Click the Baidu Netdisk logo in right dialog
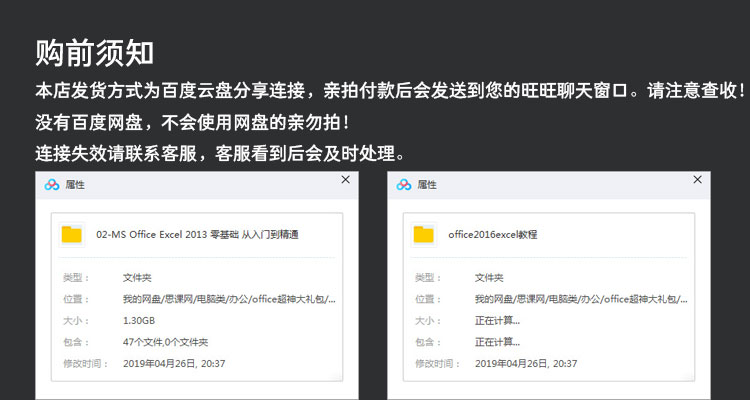This screenshot has height=400, width=750. click(404, 185)
